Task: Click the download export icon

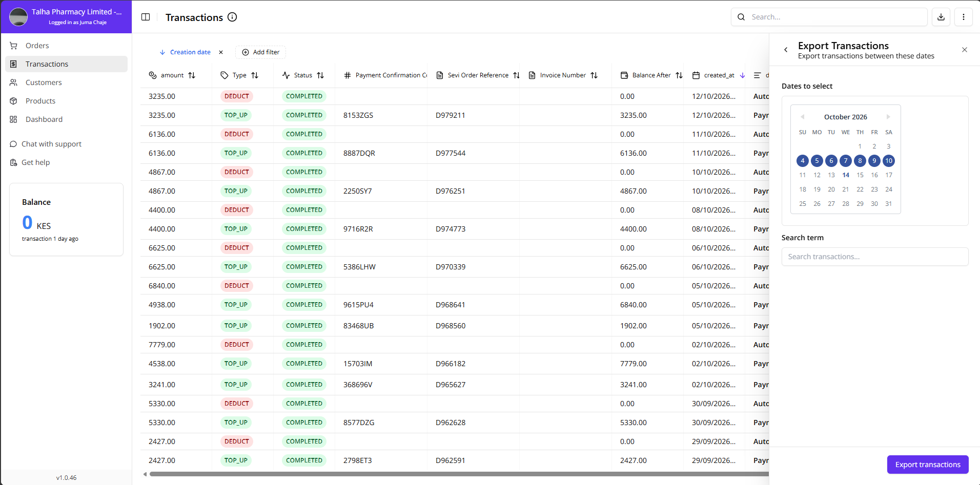Action: click(941, 17)
